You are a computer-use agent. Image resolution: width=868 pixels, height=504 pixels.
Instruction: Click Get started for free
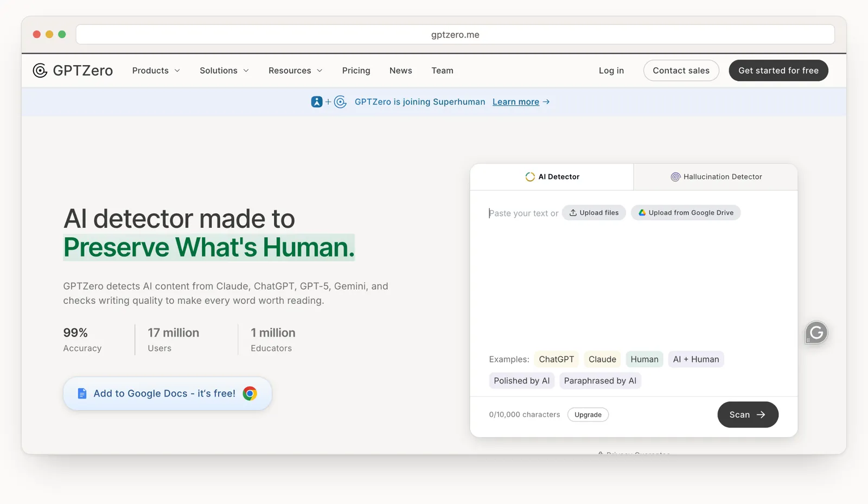778,71
